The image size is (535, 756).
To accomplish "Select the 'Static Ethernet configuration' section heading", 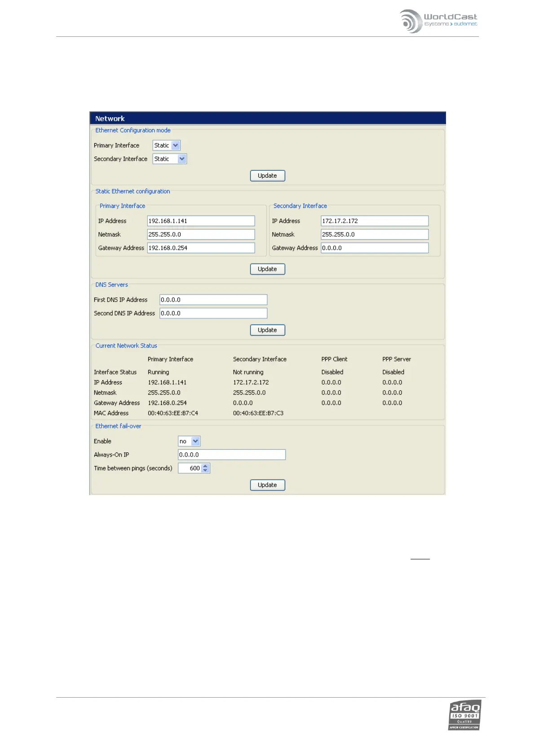I will (x=133, y=191).
